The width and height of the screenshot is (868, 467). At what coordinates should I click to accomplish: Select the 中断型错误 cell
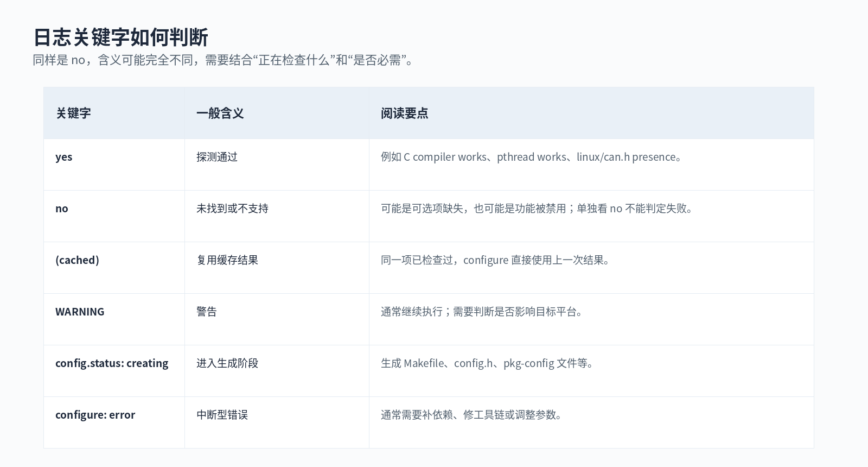click(x=222, y=415)
